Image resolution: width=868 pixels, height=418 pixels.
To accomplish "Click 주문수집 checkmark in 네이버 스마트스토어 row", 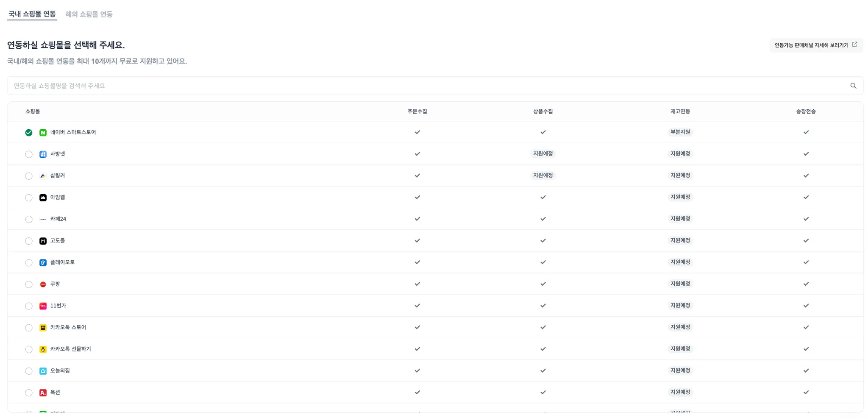I will [x=417, y=132].
